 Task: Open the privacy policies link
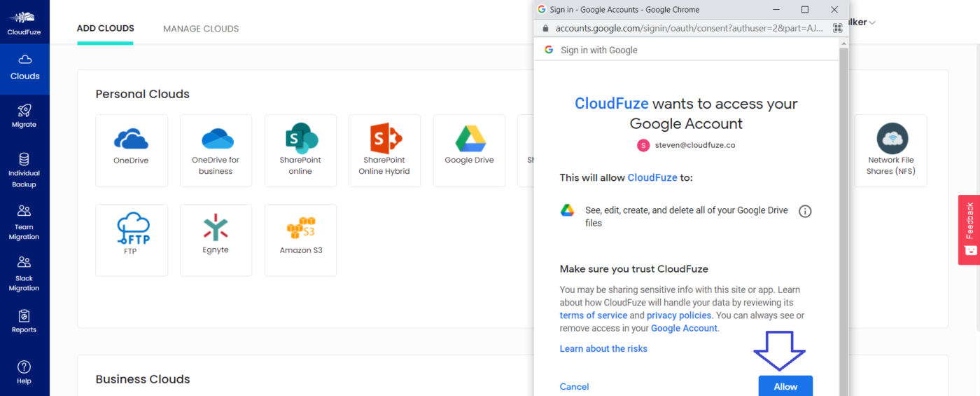click(x=679, y=315)
